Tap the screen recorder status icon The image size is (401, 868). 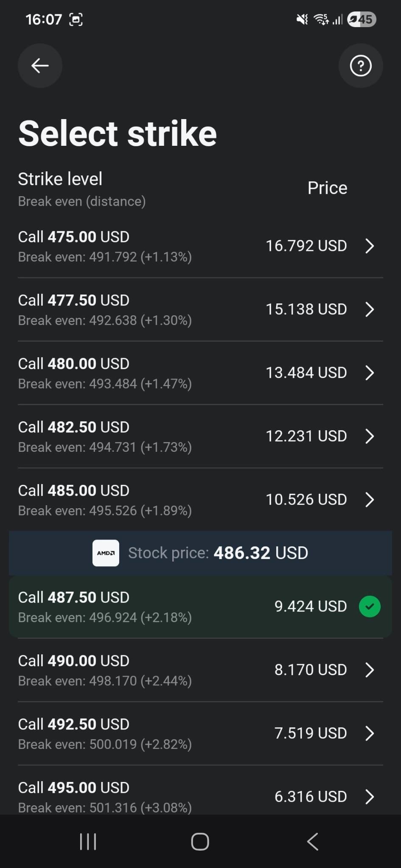click(x=76, y=19)
